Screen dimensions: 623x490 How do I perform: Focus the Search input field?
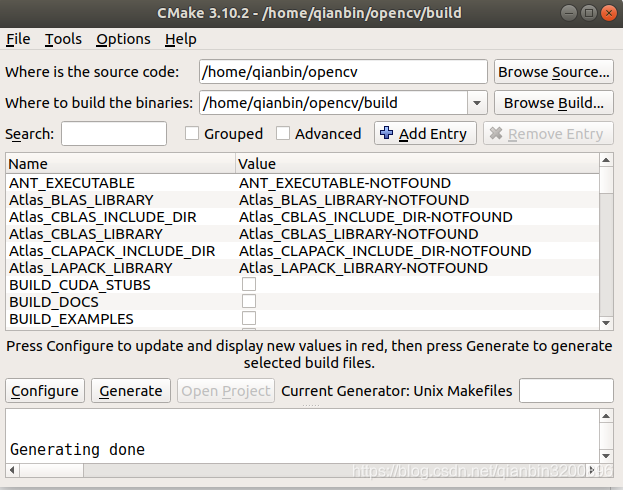[114, 134]
